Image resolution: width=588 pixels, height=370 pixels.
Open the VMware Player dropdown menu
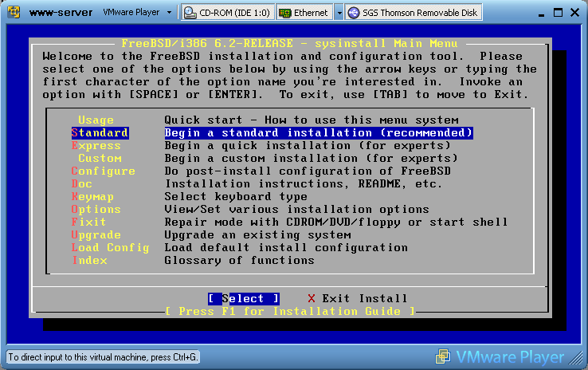(x=137, y=13)
